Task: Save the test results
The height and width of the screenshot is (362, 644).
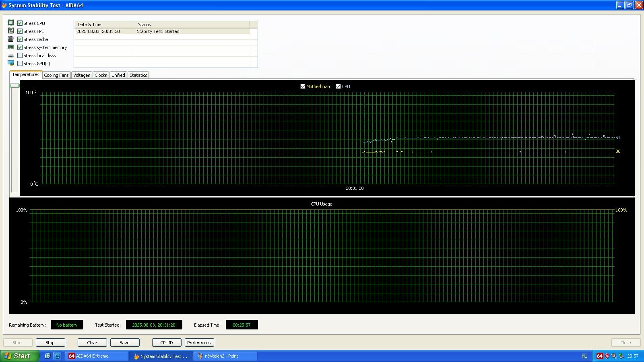Action: pyautogui.click(x=124, y=343)
